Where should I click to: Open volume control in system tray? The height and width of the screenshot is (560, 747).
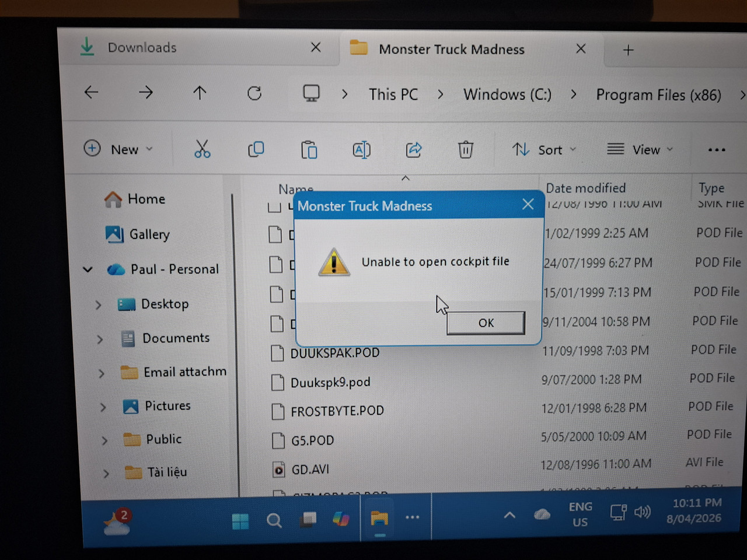click(x=643, y=512)
